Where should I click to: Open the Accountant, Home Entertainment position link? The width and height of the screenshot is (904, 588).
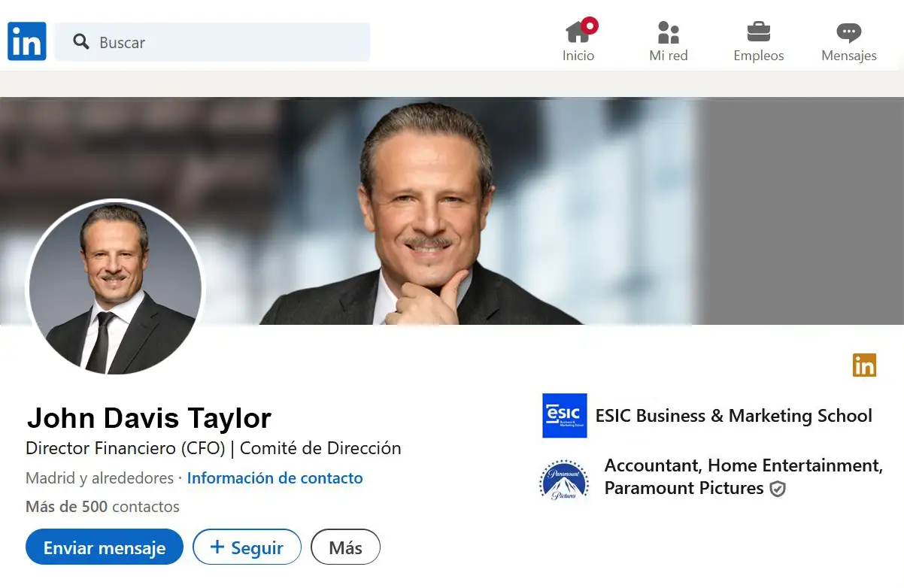[742, 465]
